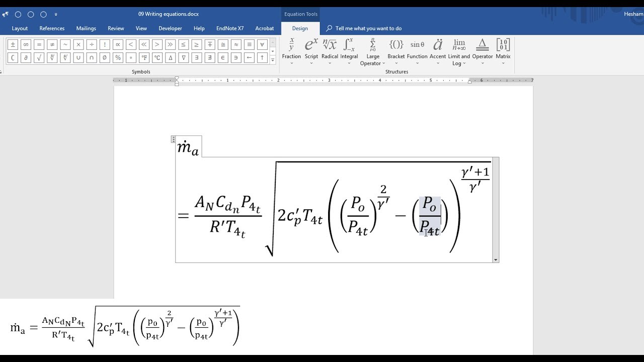The width and height of the screenshot is (644, 362).
Task: Insert the much-less-than symbol
Action: [x=144, y=44]
